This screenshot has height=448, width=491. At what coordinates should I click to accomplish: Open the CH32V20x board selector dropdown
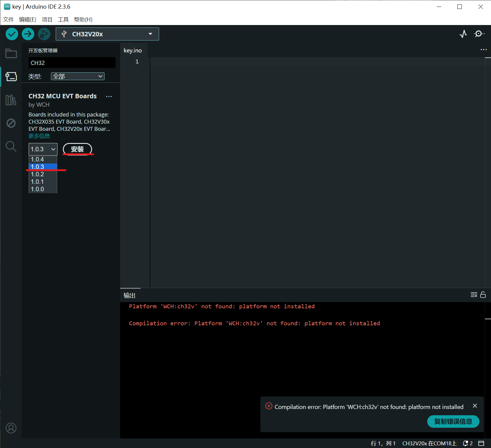click(x=107, y=34)
